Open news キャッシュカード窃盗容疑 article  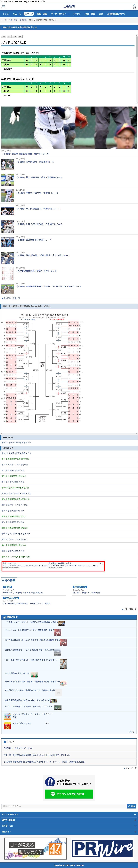pyautogui.click(x=30, y=630)
